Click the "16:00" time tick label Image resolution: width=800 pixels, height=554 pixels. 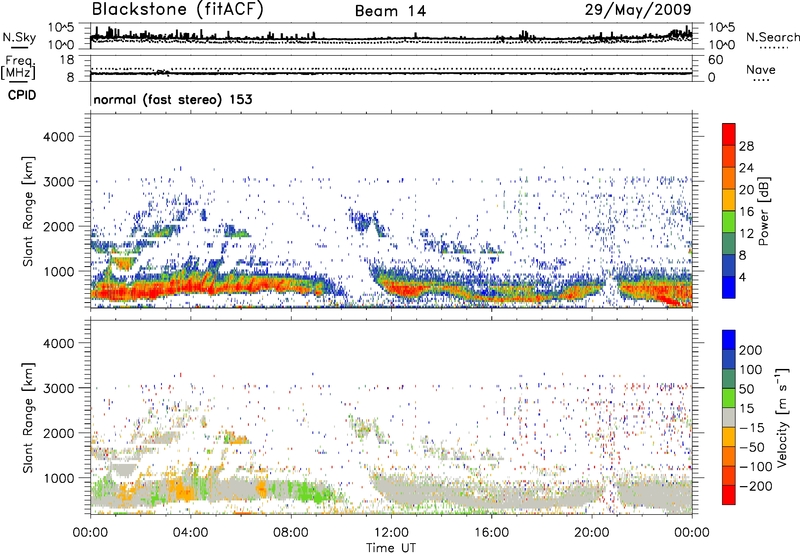[x=491, y=533]
